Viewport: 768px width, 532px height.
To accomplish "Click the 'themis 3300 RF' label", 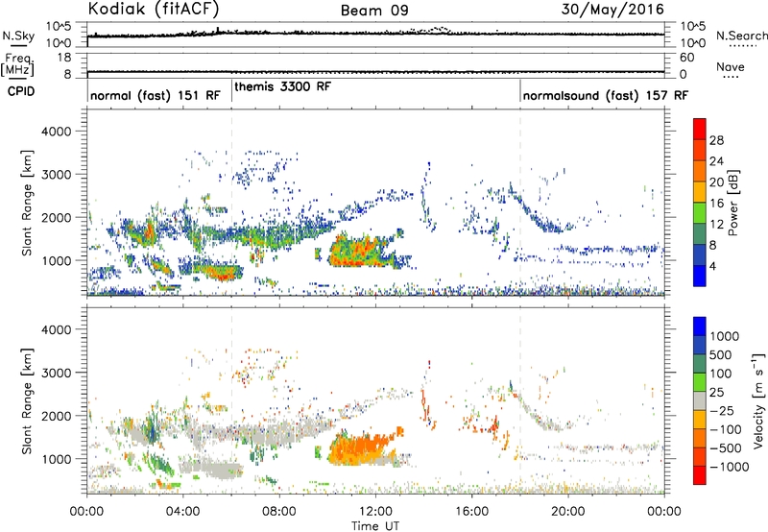I will click(x=283, y=86).
